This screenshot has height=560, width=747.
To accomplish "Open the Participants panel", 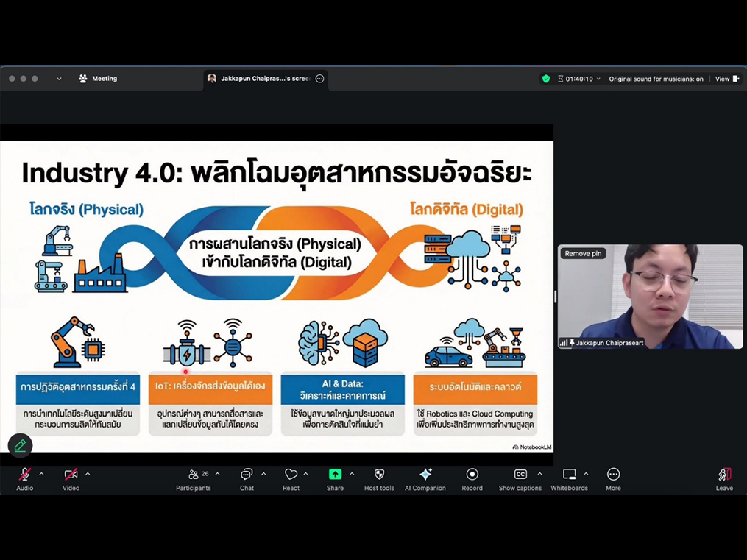I will 193,475.
